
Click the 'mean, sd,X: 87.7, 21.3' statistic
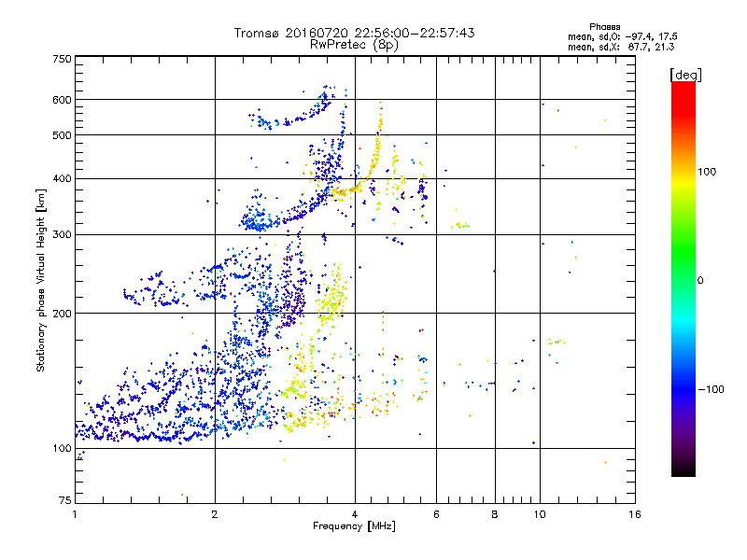pyautogui.click(x=621, y=47)
